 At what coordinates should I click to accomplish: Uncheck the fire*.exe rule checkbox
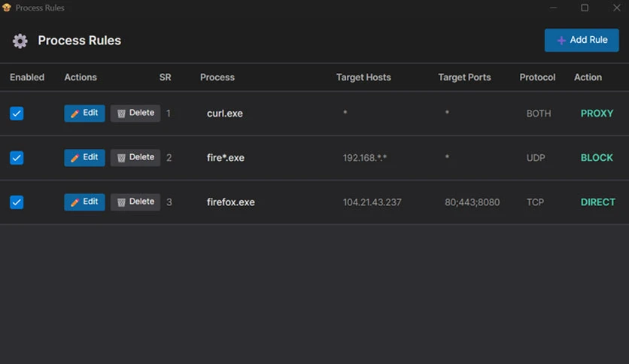17,157
